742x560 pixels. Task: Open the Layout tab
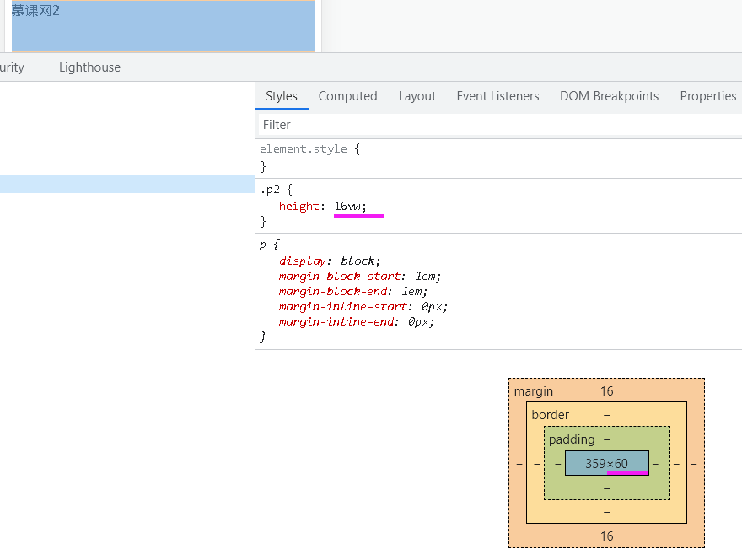click(x=417, y=96)
